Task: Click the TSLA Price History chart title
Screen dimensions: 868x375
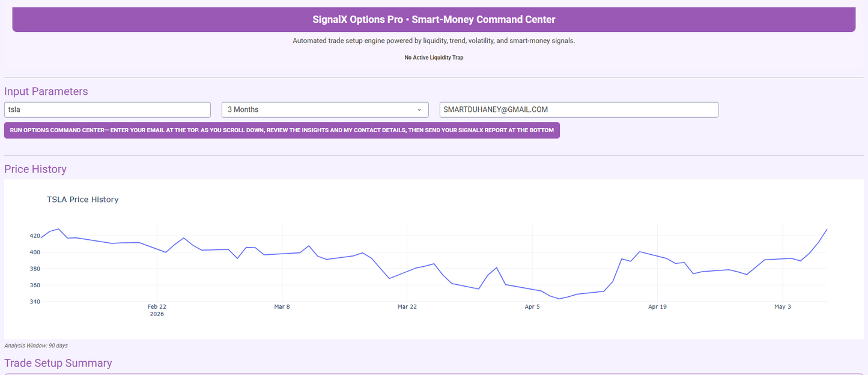Action: (x=83, y=200)
